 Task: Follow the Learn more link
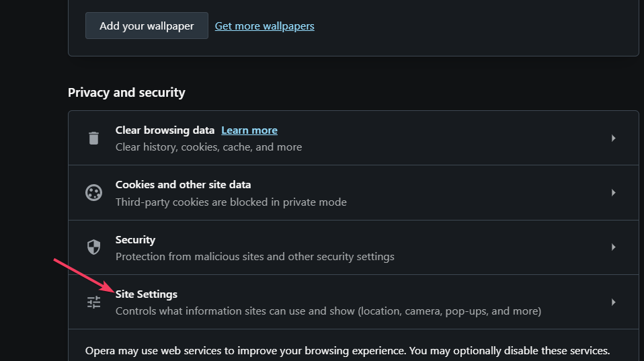249,130
